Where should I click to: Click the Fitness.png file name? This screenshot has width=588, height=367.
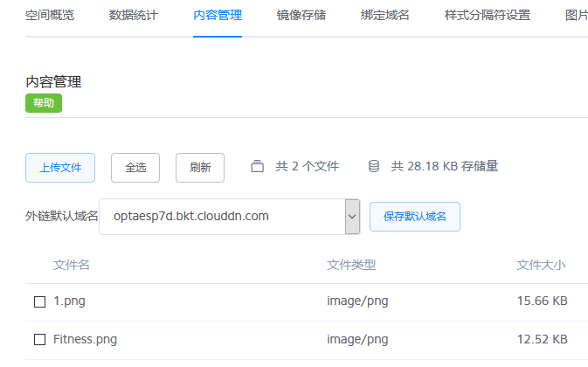85,339
